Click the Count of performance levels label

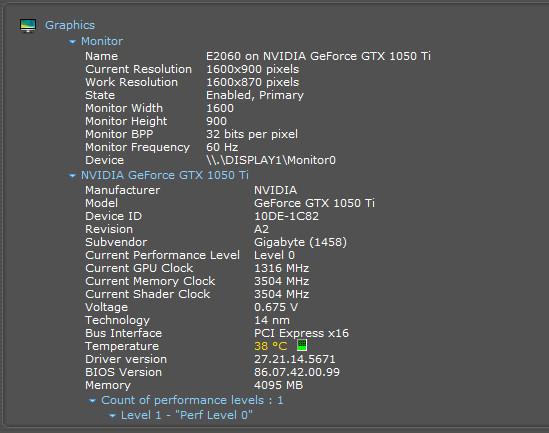click(192, 400)
